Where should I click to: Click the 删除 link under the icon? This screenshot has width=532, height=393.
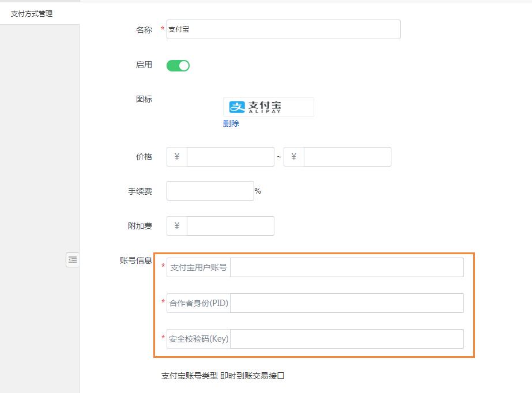231,123
